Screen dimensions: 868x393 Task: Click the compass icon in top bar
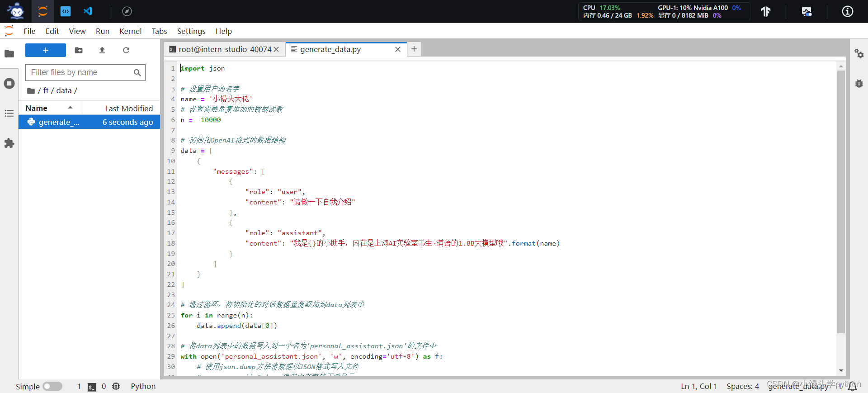127,11
